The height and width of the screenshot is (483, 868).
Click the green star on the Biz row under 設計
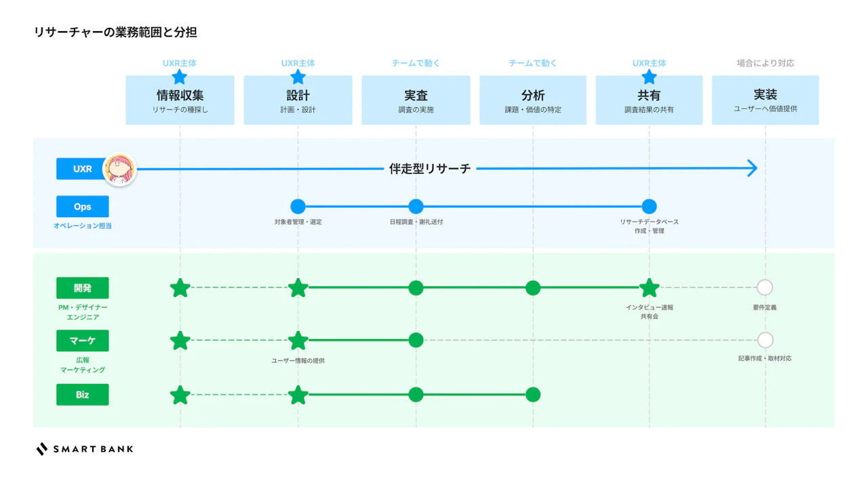298,395
